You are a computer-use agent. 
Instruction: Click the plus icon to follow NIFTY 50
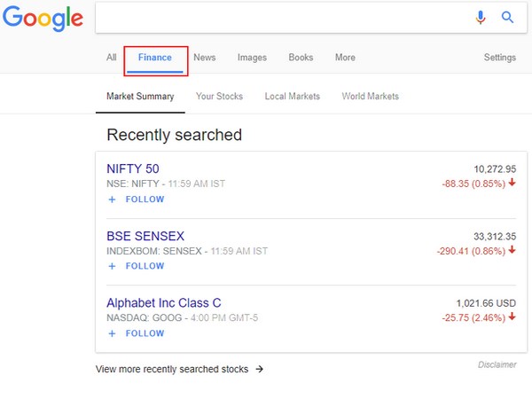pyautogui.click(x=112, y=199)
